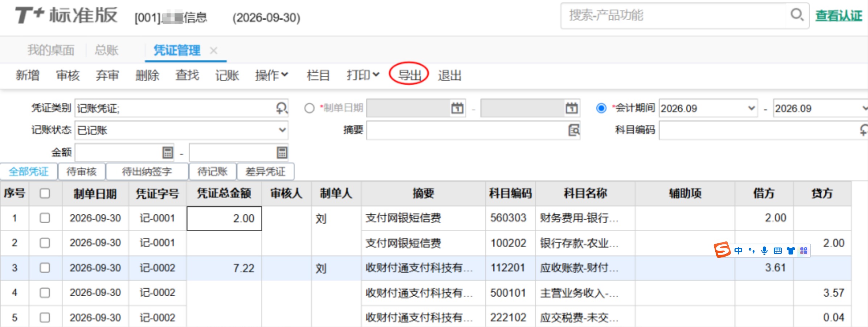Expand the 打印 dropdown menu

pos(363,75)
